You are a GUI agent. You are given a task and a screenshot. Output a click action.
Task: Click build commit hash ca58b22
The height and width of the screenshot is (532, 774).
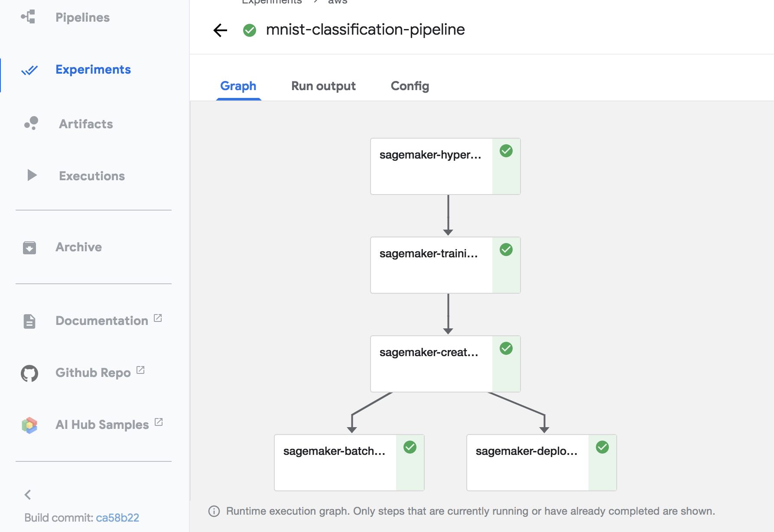[117, 518]
